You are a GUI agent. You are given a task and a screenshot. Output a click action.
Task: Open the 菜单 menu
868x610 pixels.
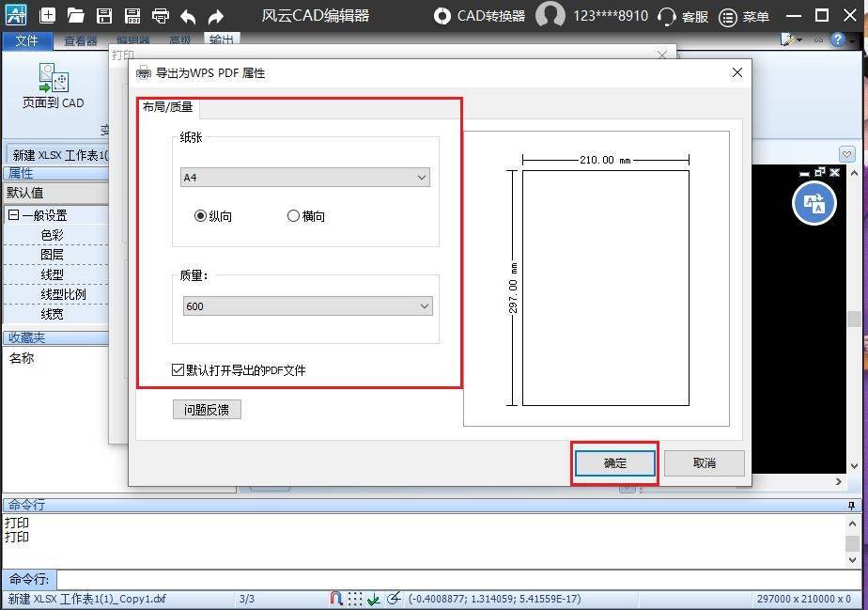[744, 17]
